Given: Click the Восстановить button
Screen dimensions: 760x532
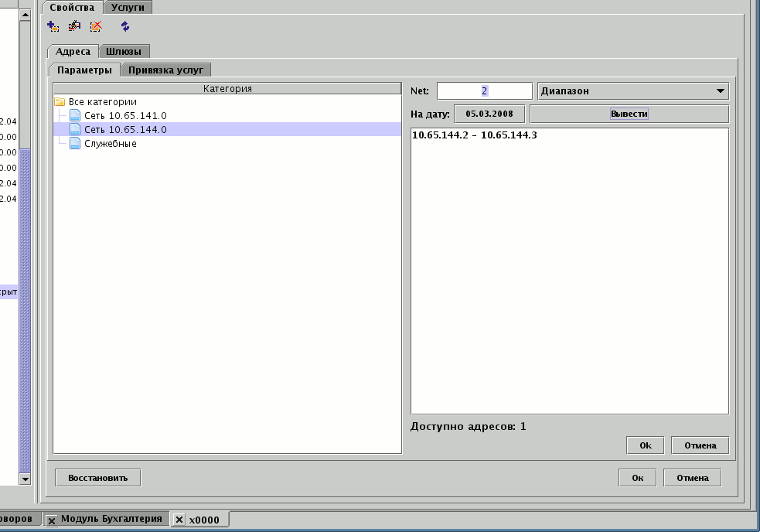Looking at the screenshot, I should pyautogui.click(x=97, y=478).
